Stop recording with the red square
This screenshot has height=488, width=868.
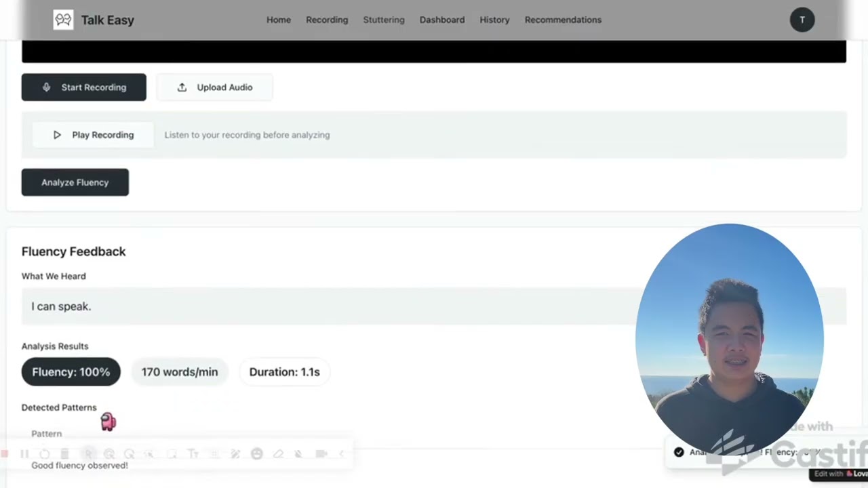click(5, 453)
